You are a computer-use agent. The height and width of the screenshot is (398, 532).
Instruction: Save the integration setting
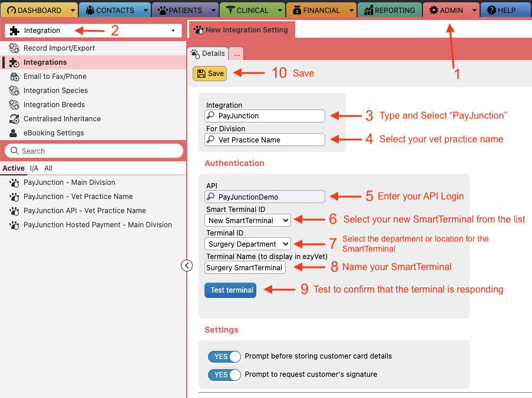[210, 74]
